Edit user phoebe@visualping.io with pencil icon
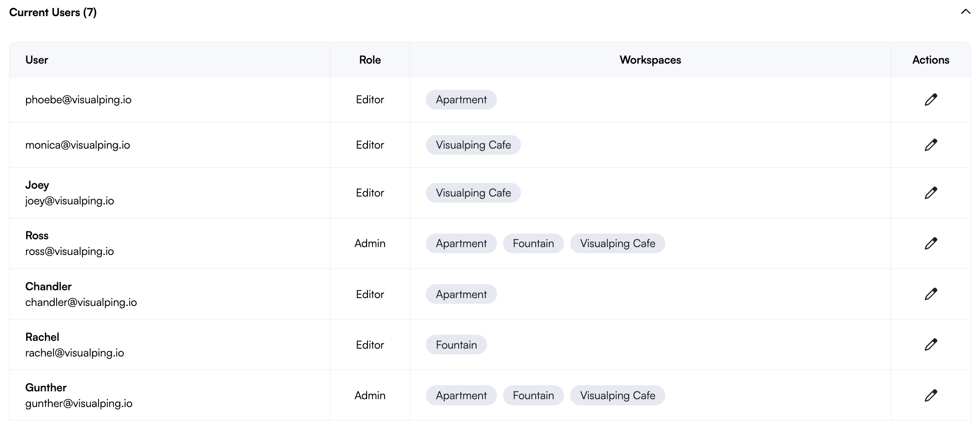The image size is (980, 421). click(x=931, y=99)
